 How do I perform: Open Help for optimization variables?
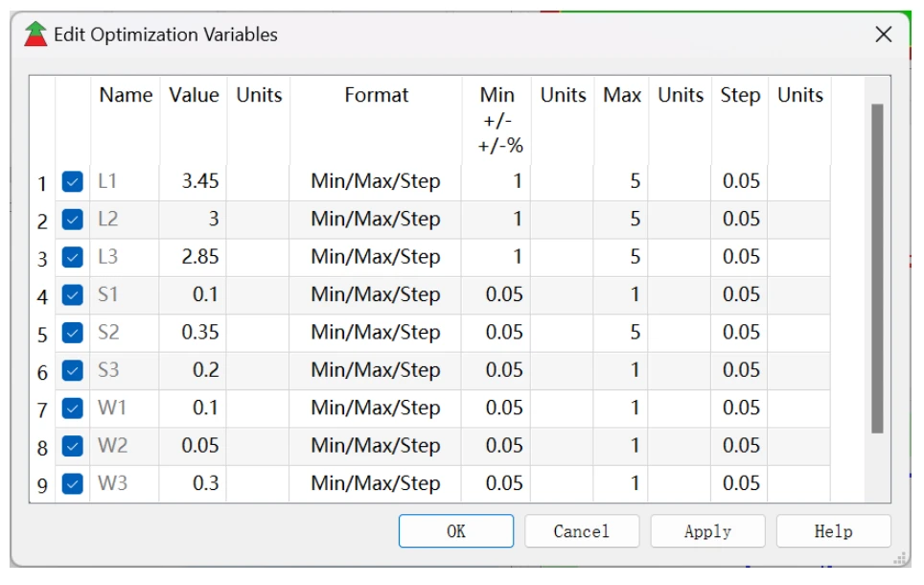tap(833, 531)
